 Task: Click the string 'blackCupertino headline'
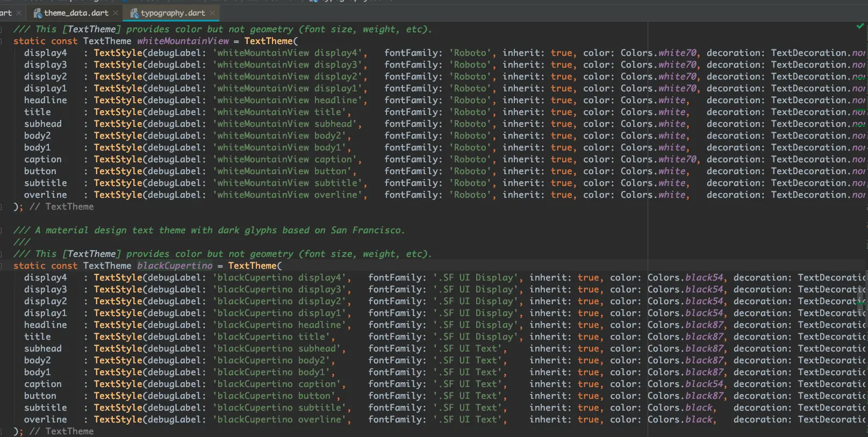279,325
